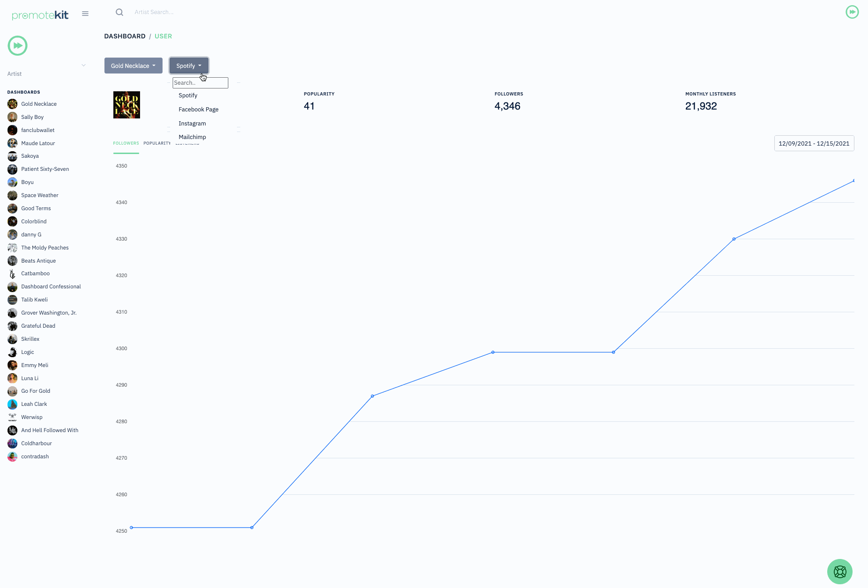The height and width of the screenshot is (588, 868).
Task: Click the Popularity value 41
Action: 309,106
